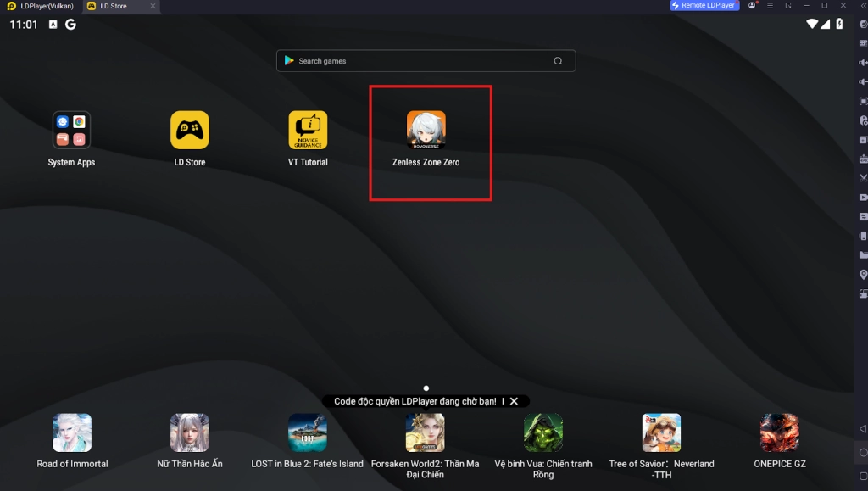Click the volume up sidebar icon

click(863, 63)
